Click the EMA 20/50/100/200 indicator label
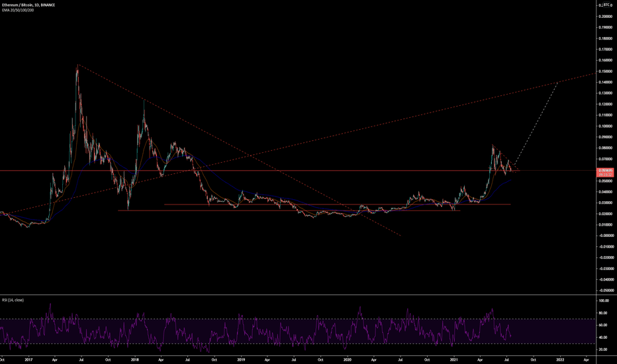617x364 pixels. pyautogui.click(x=18, y=10)
